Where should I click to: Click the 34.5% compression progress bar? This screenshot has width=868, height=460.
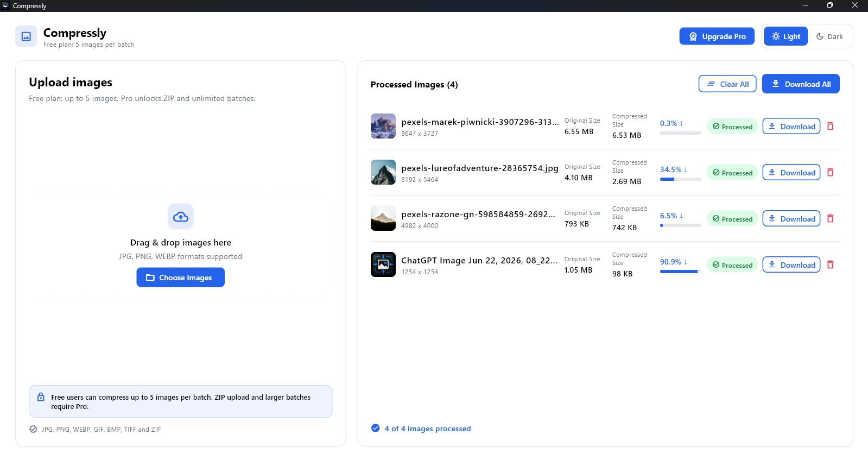click(x=681, y=179)
